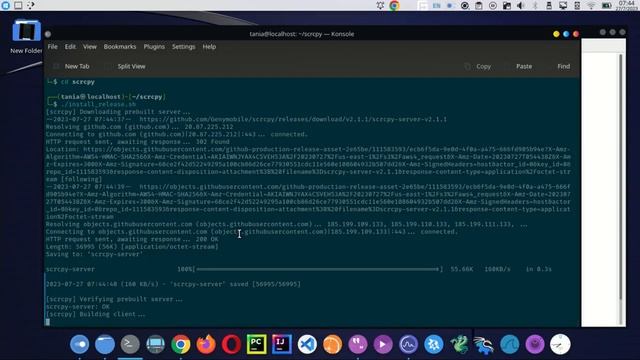
Task: Open the Help menu
Action: click(x=209, y=47)
